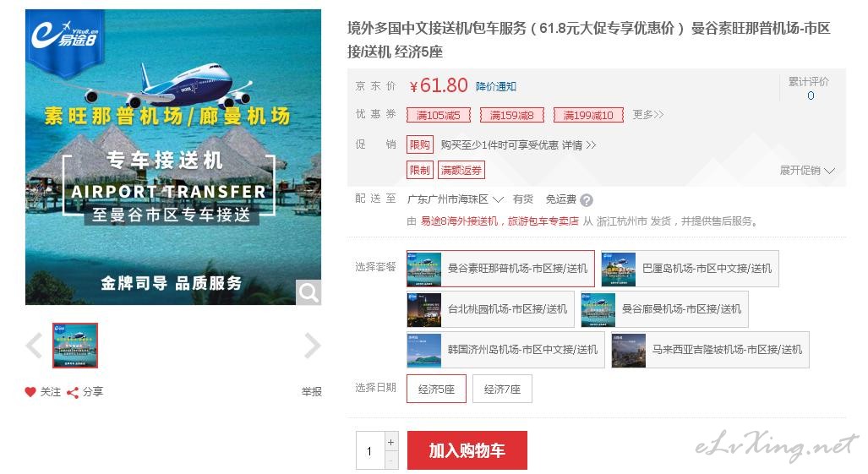Open 更多>> coupons list
Screen dimensions: 868x474
click(x=647, y=115)
